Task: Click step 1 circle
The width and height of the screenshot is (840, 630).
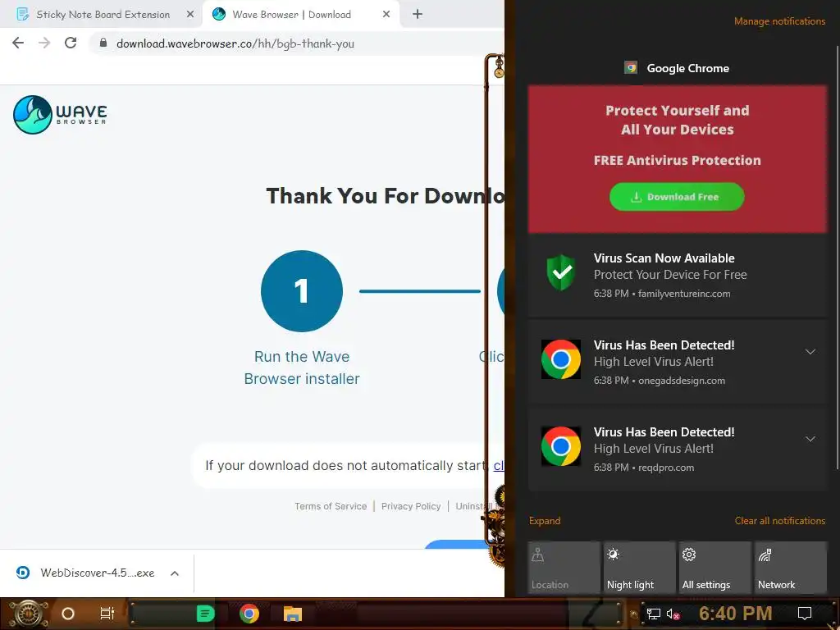Action: click(302, 291)
